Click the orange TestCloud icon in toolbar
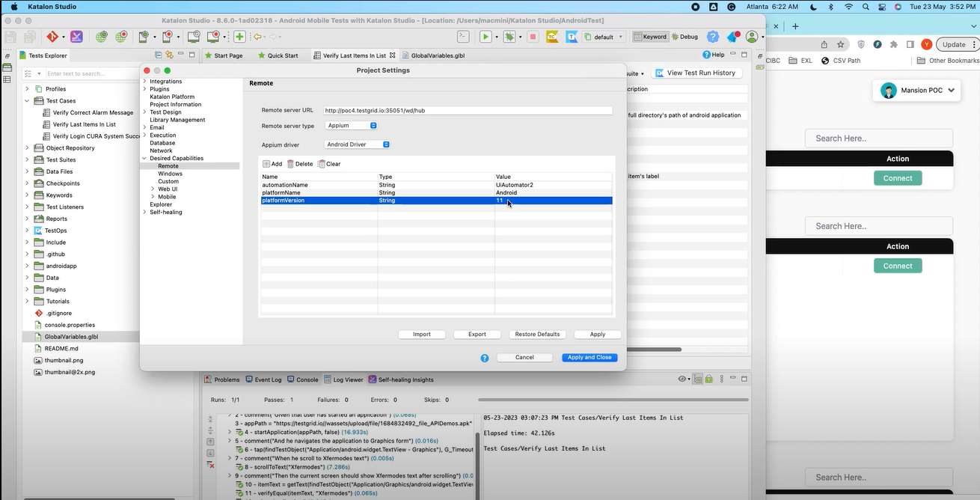The height and width of the screenshot is (500, 980). 552,37
